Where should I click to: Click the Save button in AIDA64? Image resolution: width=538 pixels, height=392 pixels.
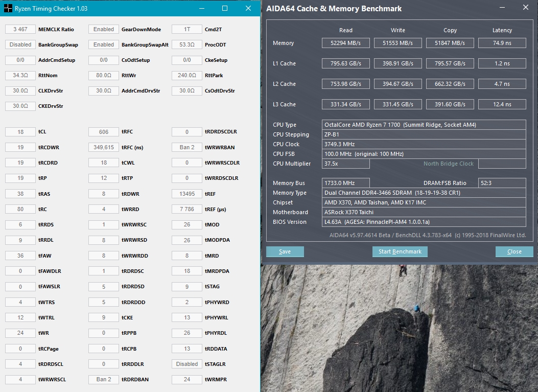[x=285, y=251]
